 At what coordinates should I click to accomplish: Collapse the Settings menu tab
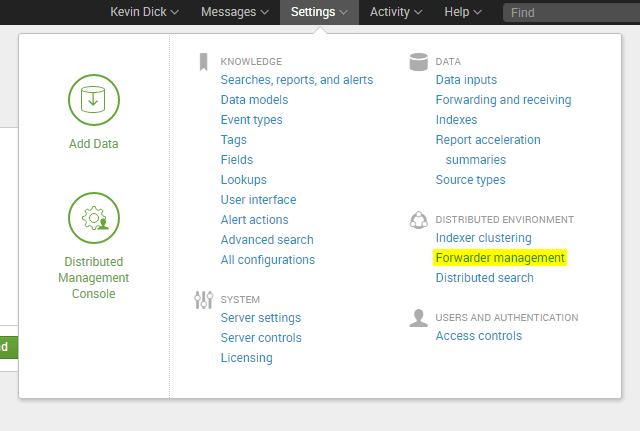[x=319, y=12]
